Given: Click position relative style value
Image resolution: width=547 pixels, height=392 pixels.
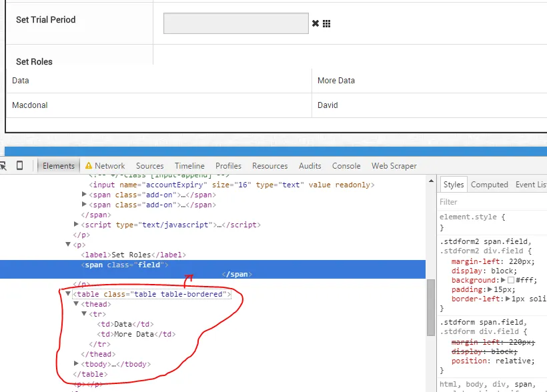Looking at the screenshot, I should click(515, 361).
